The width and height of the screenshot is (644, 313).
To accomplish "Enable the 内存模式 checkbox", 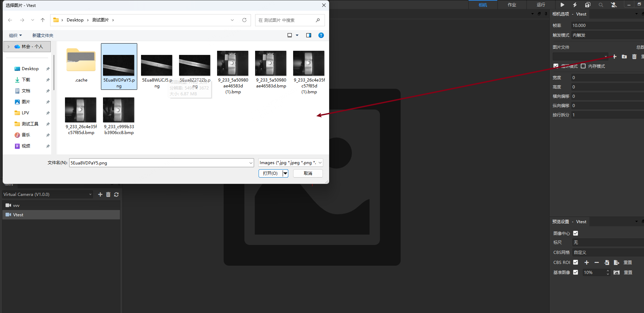I will click(583, 66).
